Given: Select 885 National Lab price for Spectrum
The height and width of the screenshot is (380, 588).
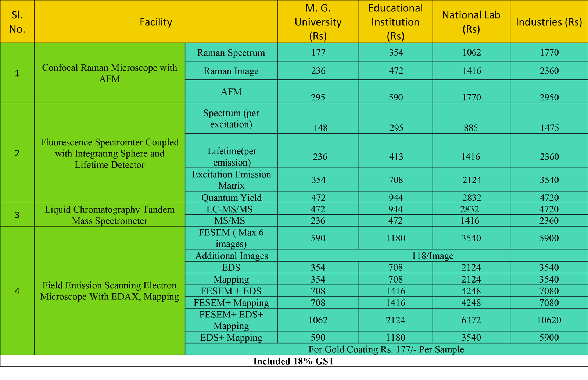Looking at the screenshot, I should (x=472, y=118).
